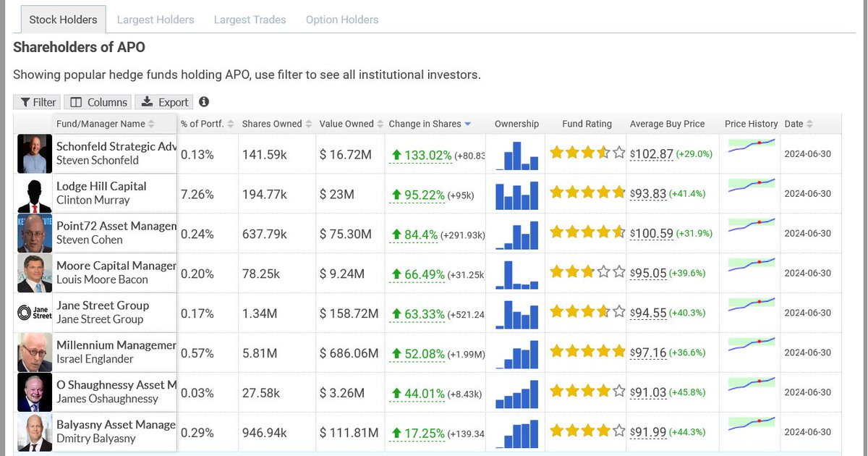Click the info circle beside Export
This screenshot has height=456, width=868.
coord(203,102)
